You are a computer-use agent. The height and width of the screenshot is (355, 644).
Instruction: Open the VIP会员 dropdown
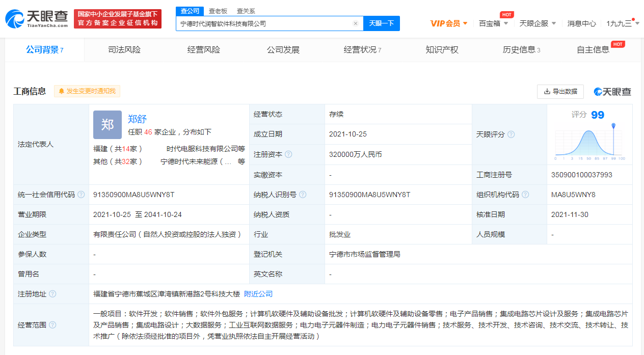pyautogui.click(x=449, y=23)
